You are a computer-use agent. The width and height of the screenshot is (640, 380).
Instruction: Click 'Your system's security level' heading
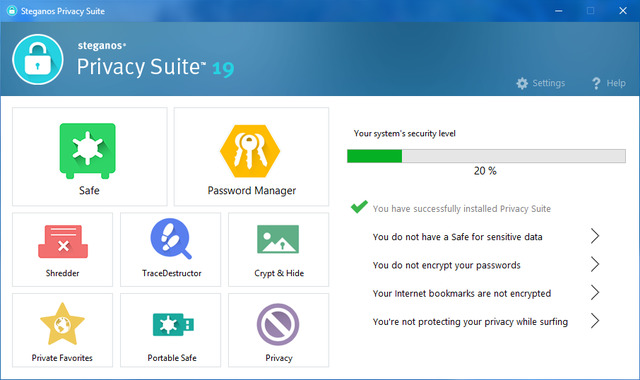(x=404, y=133)
